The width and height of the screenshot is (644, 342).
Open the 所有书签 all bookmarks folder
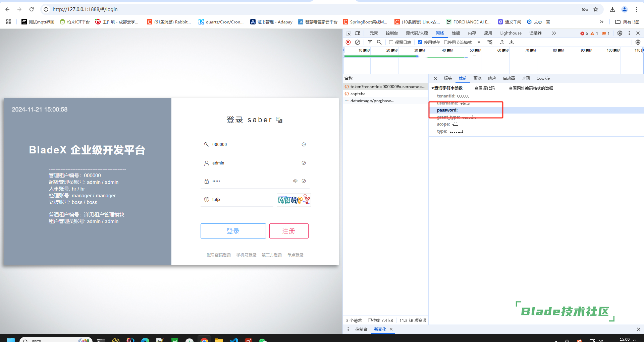point(627,22)
